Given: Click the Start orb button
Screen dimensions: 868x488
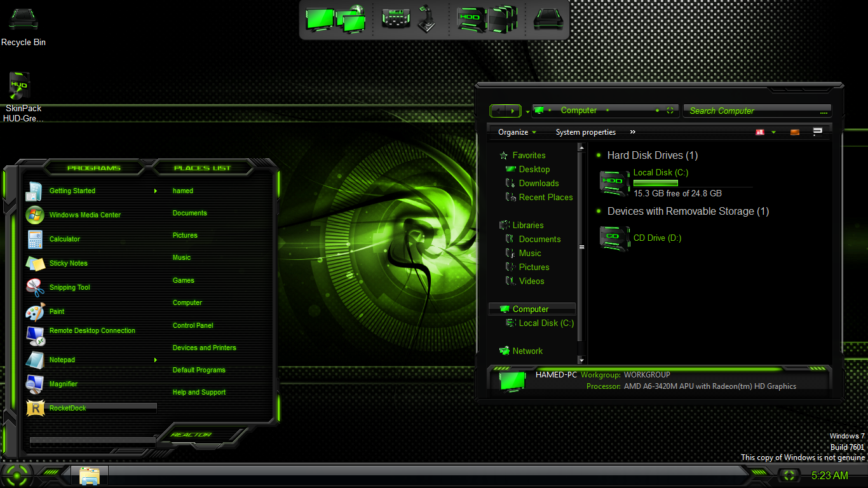Looking at the screenshot, I should click(17, 475).
